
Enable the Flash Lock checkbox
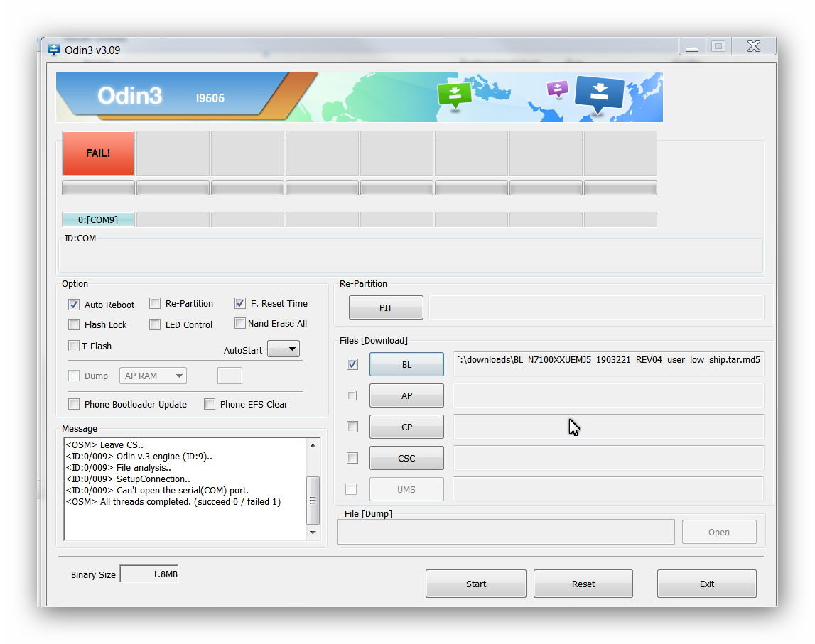74,324
